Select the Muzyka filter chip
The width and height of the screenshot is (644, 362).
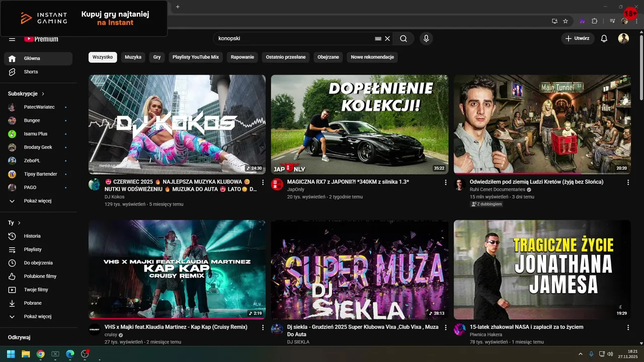click(133, 57)
